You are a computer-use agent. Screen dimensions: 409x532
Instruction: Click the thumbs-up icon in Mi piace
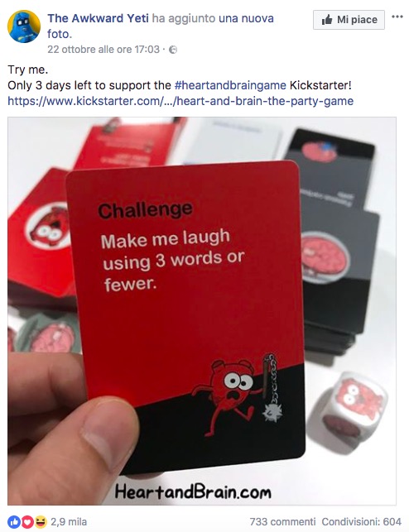click(x=327, y=20)
